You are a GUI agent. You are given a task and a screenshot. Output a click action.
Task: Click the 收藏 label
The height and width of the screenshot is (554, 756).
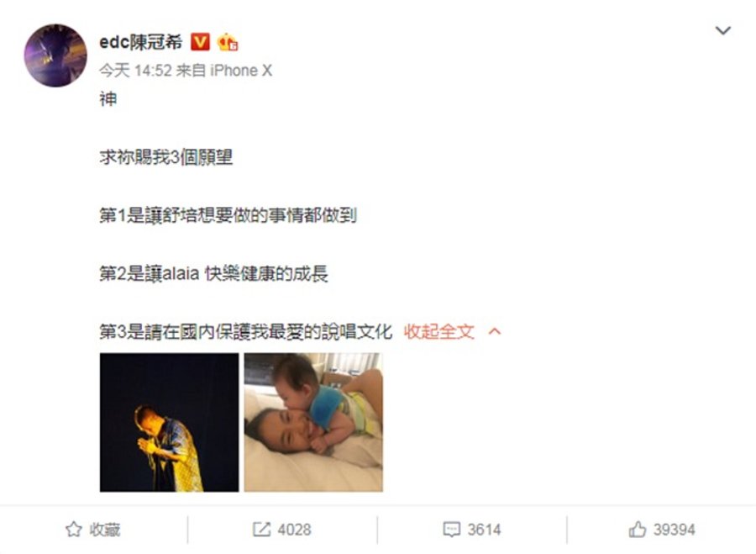pos(105,530)
